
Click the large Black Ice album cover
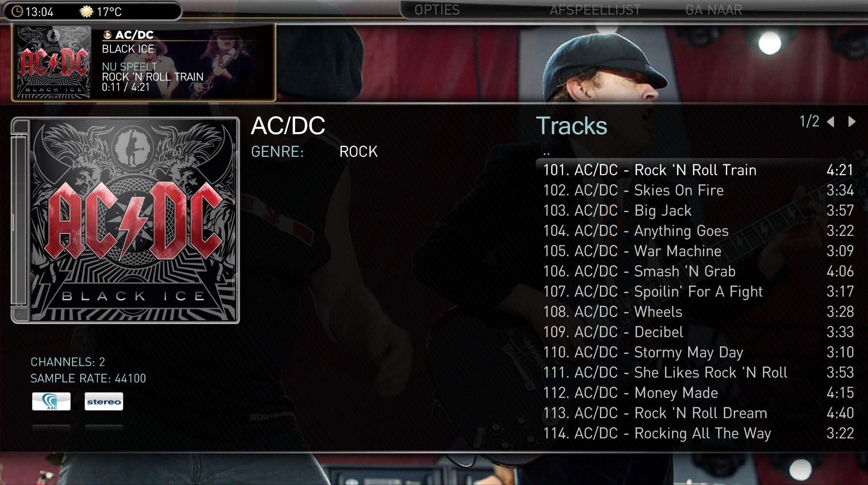coord(125,220)
